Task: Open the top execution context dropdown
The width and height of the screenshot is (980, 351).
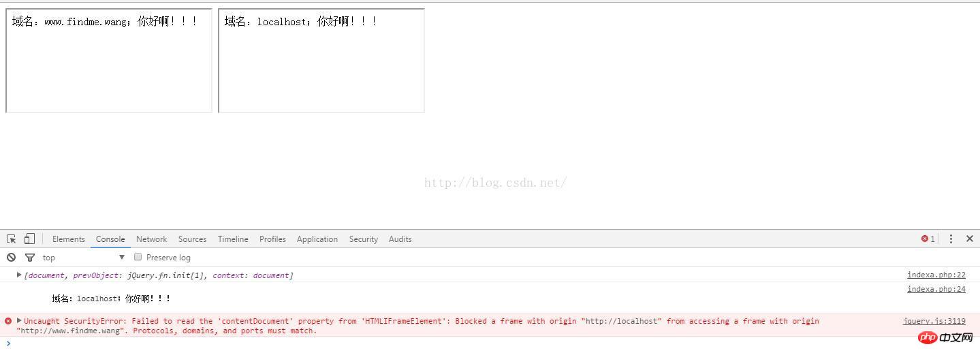Action: [84, 257]
